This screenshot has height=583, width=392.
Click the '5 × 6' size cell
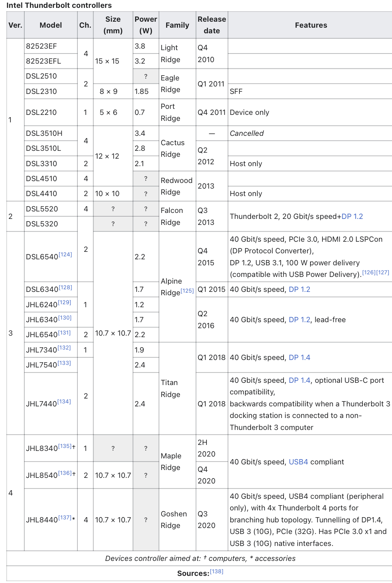[x=113, y=112]
